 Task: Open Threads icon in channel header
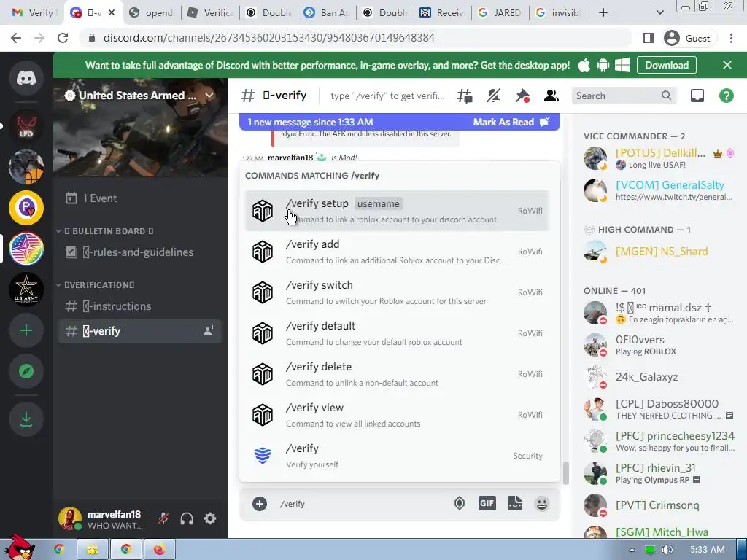click(x=465, y=96)
